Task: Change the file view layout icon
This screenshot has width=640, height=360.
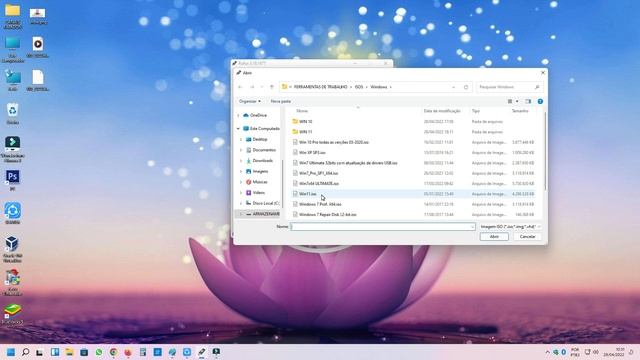Action: click(x=510, y=101)
